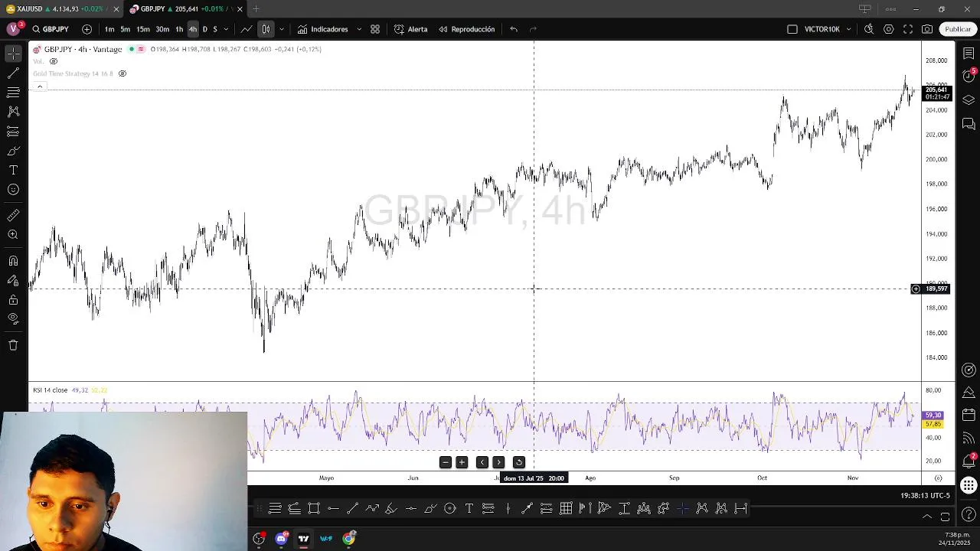Open the chart layout selector square icon
980x551 pixels.
click(x=792, y=29)
